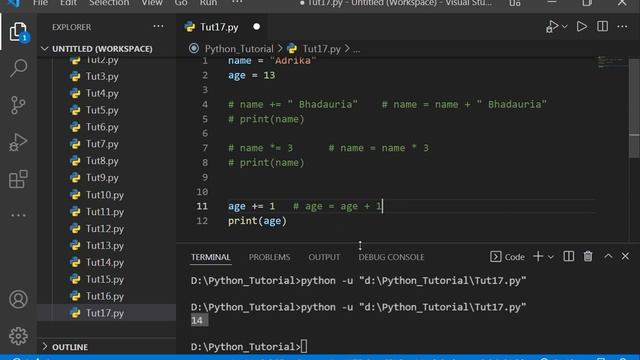640x360 pixels.
Task: Click the terminal prompt D:\Python_Tutorial>
Action: point(246,347)
